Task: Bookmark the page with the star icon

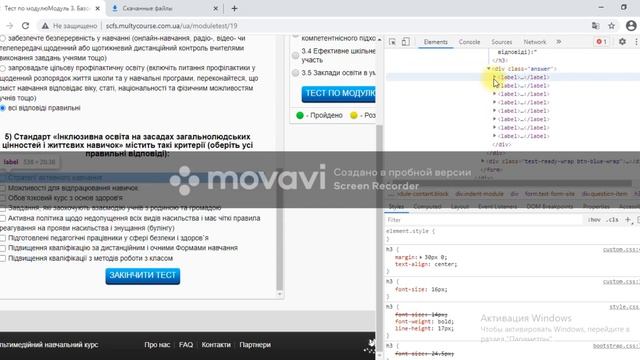Action: tap(611, 26)
